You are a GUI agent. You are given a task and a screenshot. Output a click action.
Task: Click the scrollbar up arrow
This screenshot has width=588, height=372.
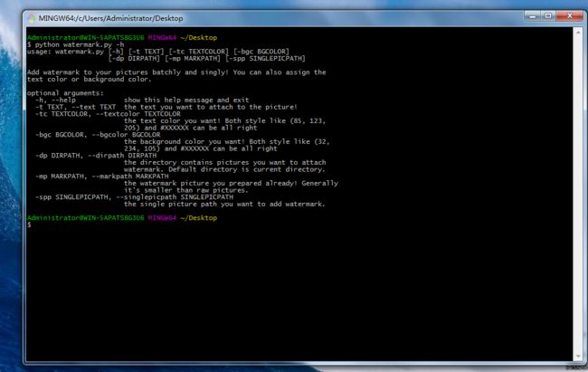coord(577,33)
